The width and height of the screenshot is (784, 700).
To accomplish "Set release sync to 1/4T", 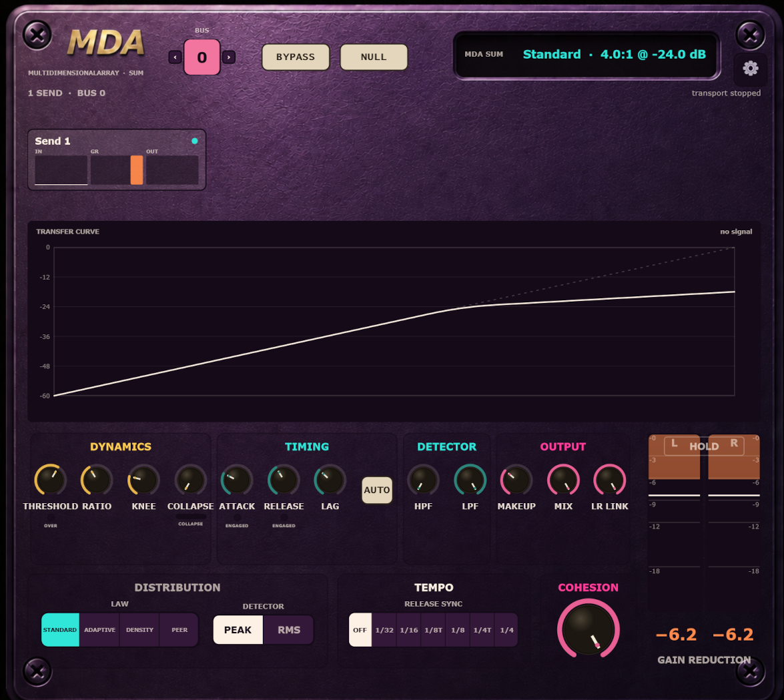I will click(x=482, y=630).
